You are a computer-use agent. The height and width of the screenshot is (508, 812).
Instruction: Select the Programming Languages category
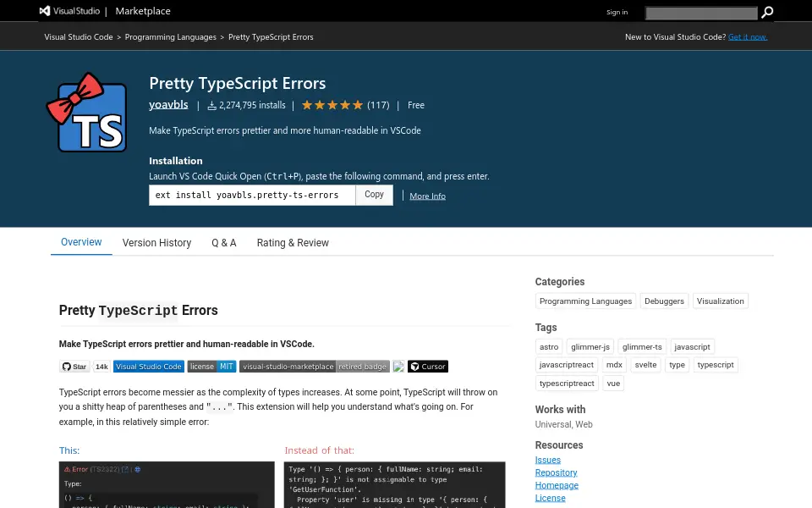585,301
